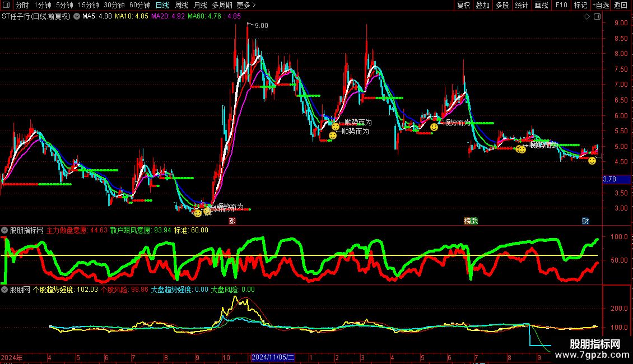Click the 财 marker icon
Image resolution: width=633 pixels, height=364 pixels.
point(585,221)
